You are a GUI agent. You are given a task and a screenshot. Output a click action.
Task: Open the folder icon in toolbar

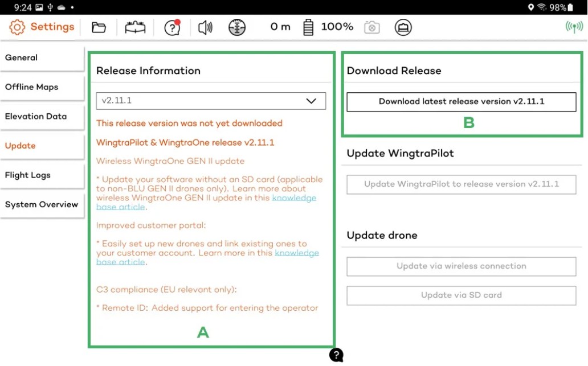coord(99,27)
